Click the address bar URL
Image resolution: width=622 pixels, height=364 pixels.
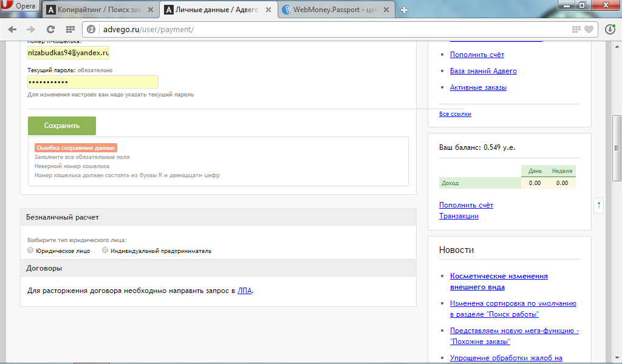click(x=148, y=29)
